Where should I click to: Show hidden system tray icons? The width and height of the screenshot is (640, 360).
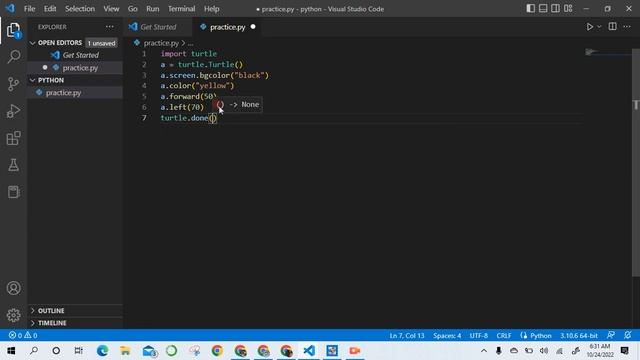point(484,351)
